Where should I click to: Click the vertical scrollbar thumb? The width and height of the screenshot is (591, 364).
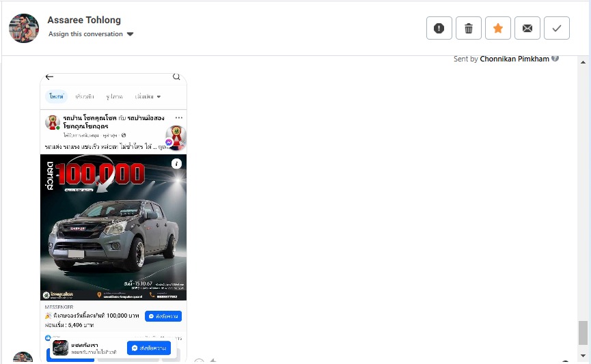point(583,333)
